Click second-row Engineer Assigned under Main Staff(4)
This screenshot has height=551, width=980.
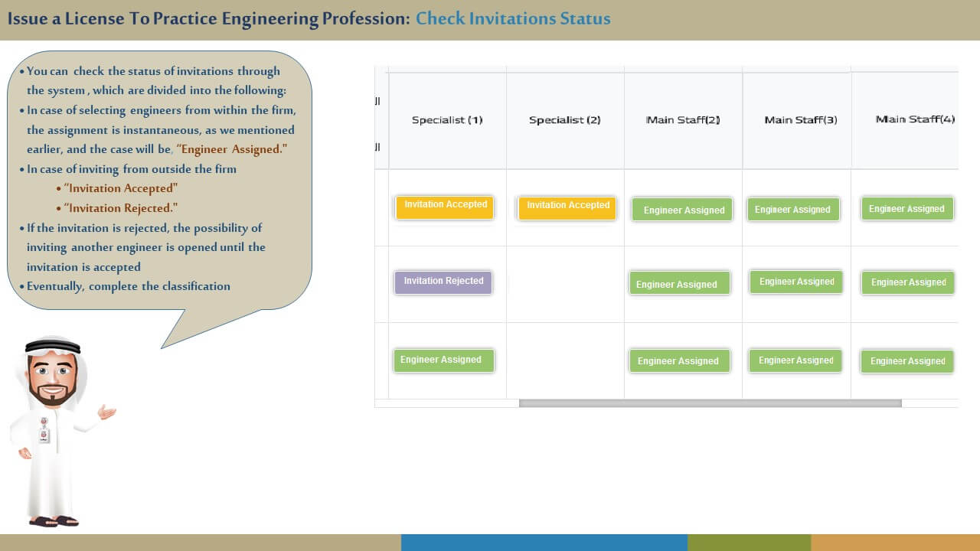[908, 282]
